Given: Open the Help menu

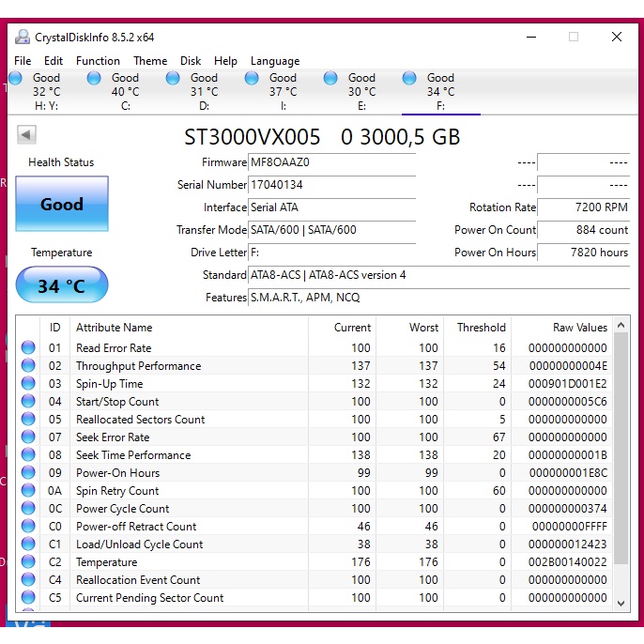Looking at the screenshot, I should coord(225,61).
